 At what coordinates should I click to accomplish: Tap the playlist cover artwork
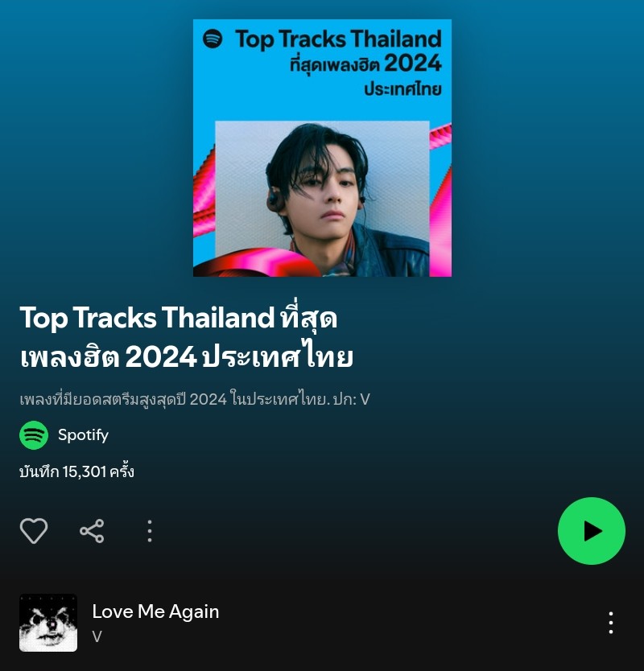322,148
